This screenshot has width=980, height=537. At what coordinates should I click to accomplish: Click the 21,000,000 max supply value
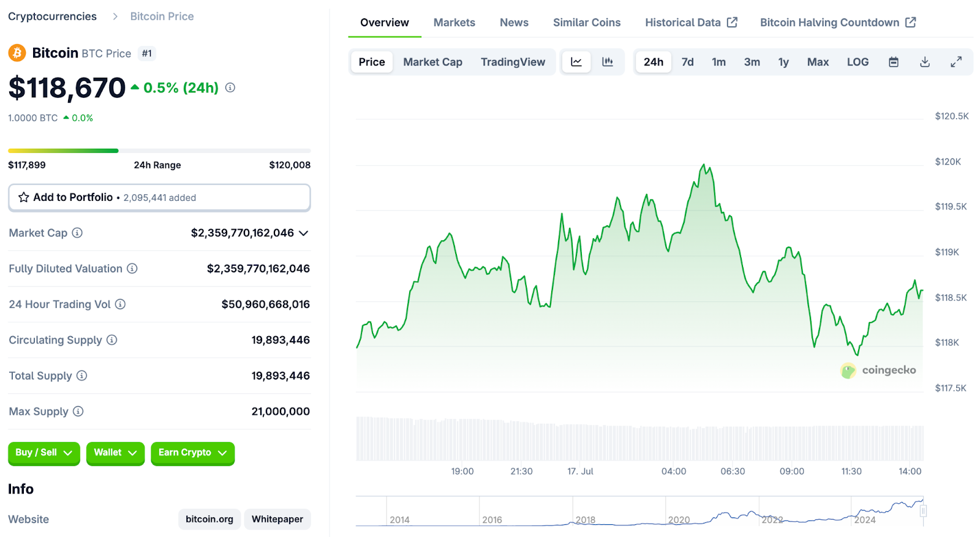[281, 411]
